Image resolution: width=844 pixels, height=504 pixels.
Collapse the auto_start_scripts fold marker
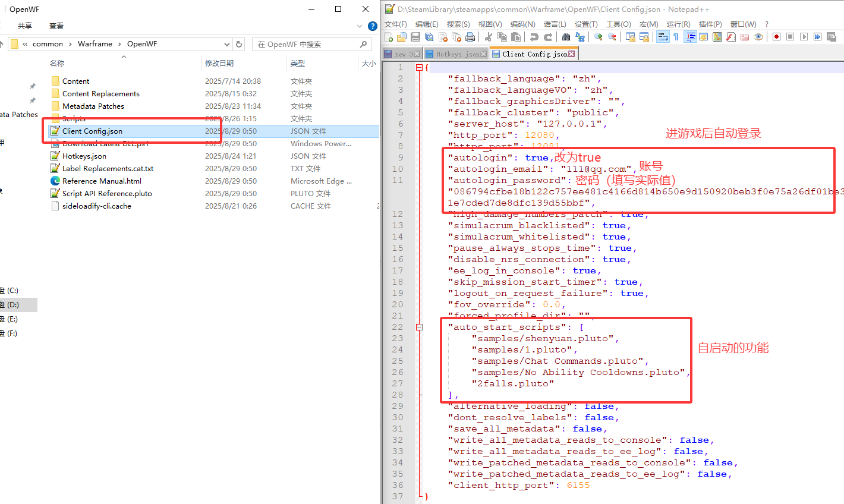(x=419, y=327)
